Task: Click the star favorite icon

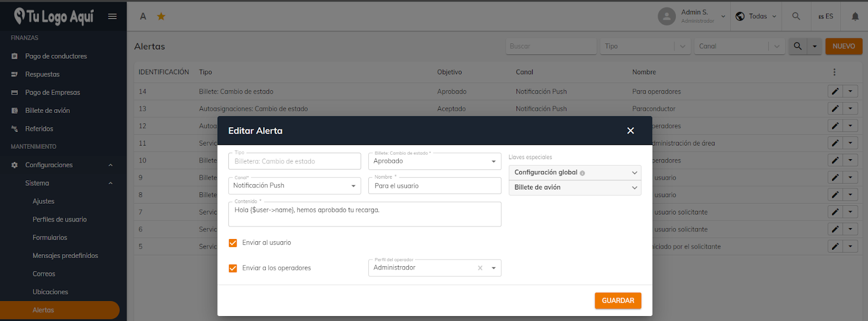Action: (161, 16)
